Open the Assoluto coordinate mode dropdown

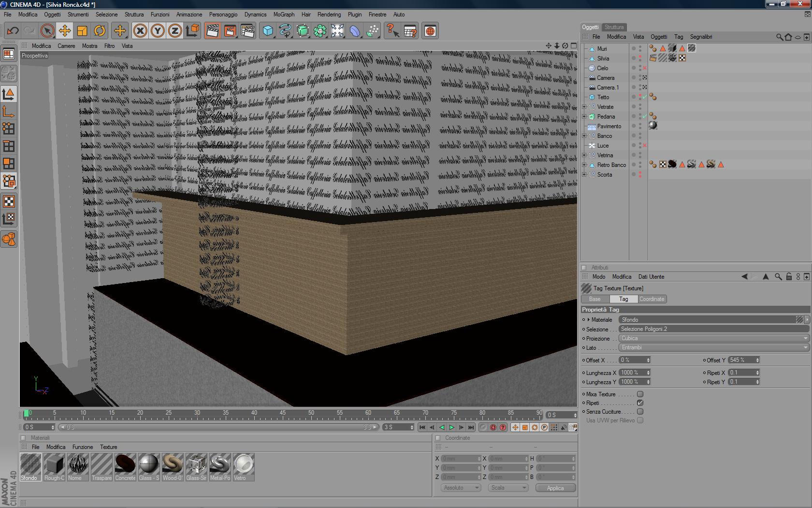(461, 488)
